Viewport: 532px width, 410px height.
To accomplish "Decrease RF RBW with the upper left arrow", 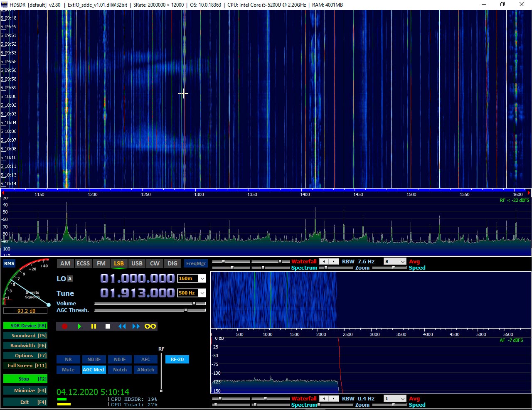I will [323, 262].
